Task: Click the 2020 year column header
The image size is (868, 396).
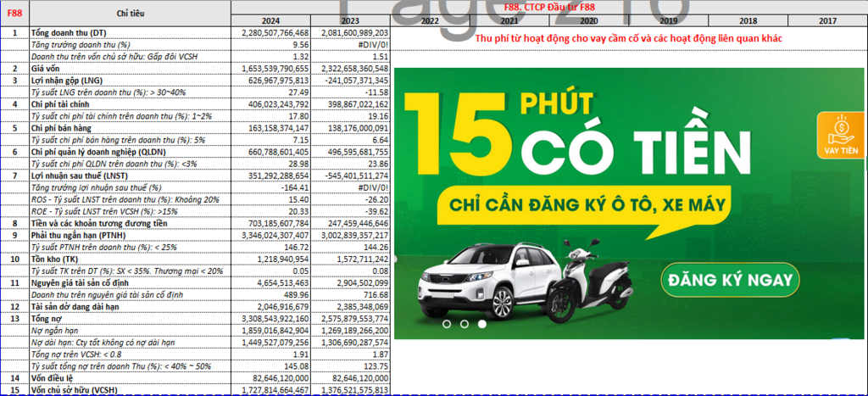Action: [x=588, y=20]
